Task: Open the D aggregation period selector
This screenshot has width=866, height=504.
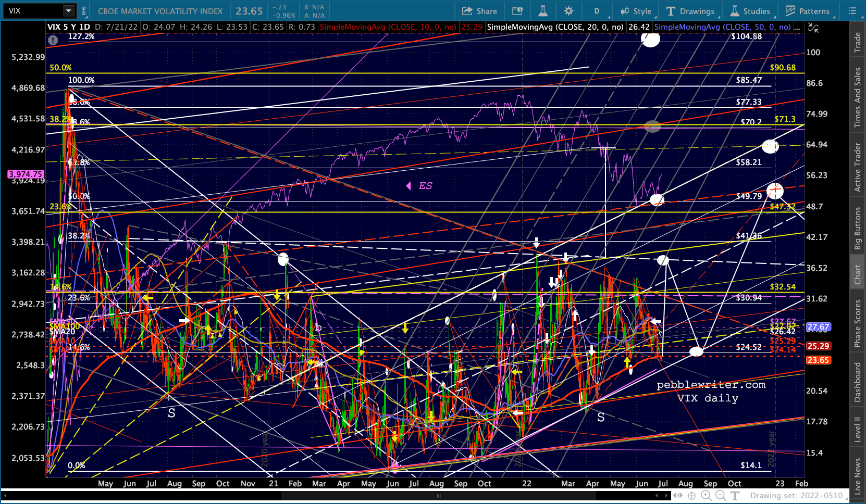Action: click(x=597, y=11)
